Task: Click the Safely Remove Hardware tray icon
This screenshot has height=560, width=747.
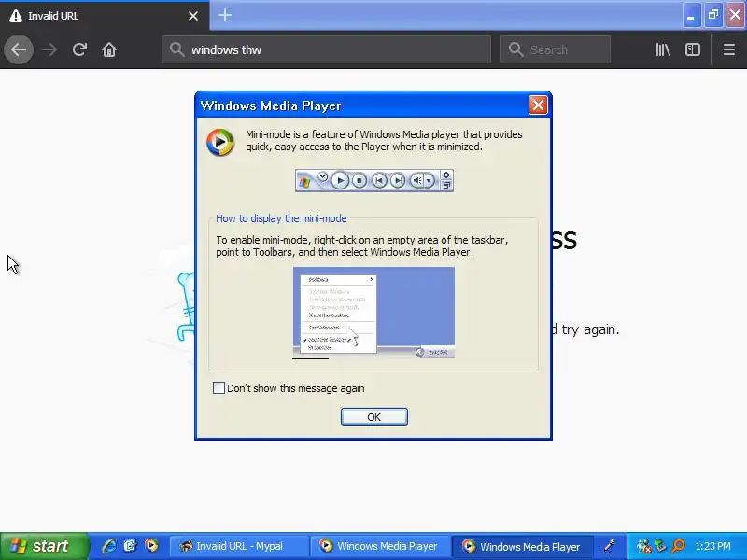Action: coord(661,546)
